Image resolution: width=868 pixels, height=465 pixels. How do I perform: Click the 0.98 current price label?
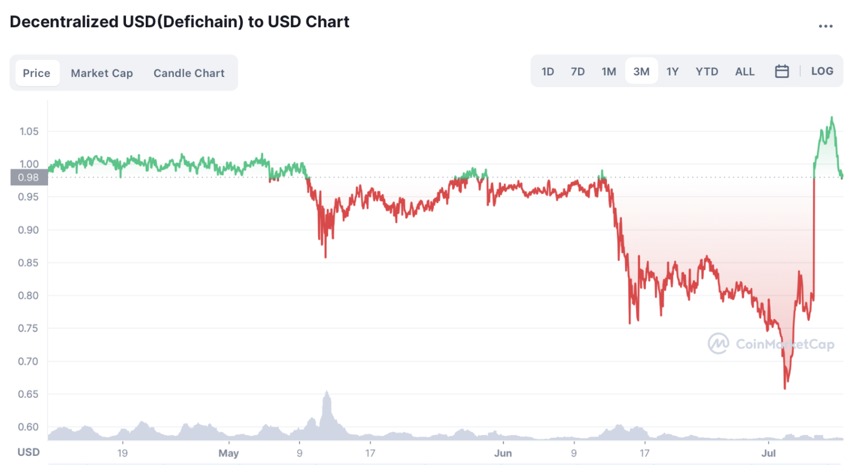(x=29, y=178)
